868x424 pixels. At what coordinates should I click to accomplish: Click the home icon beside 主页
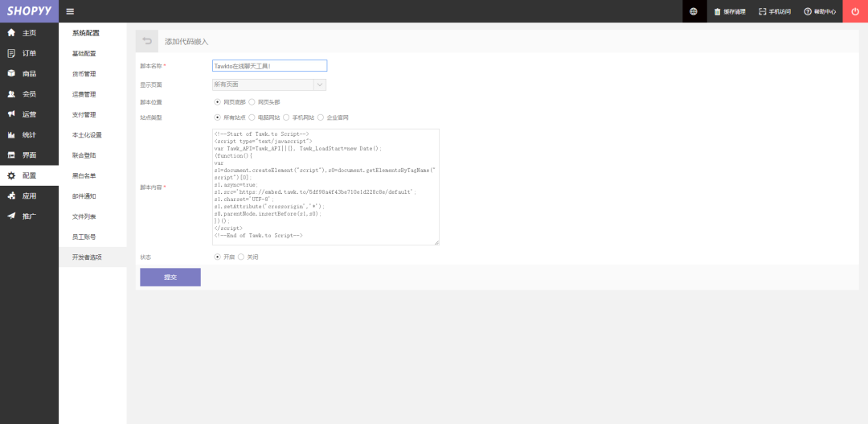coord(11,33)
